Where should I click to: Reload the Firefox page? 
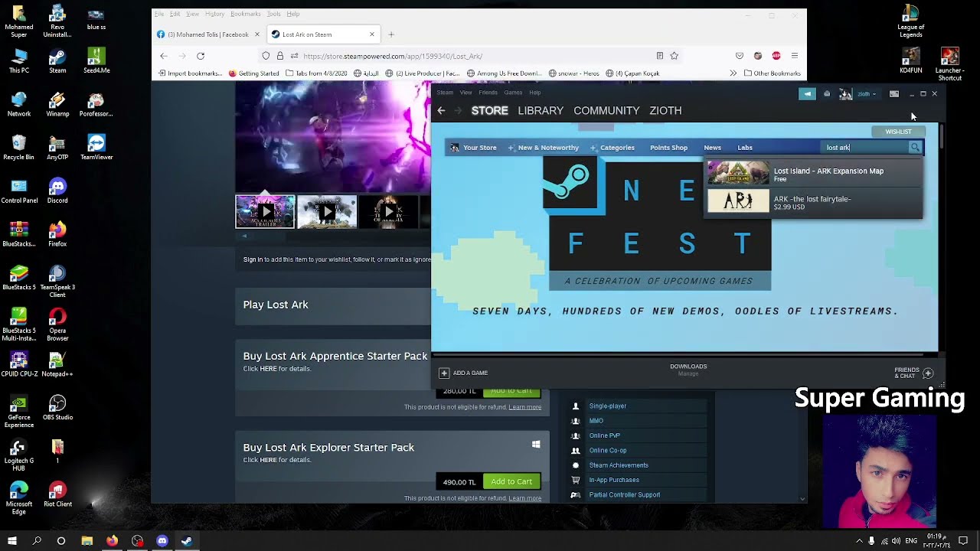(x=201, y=56)
